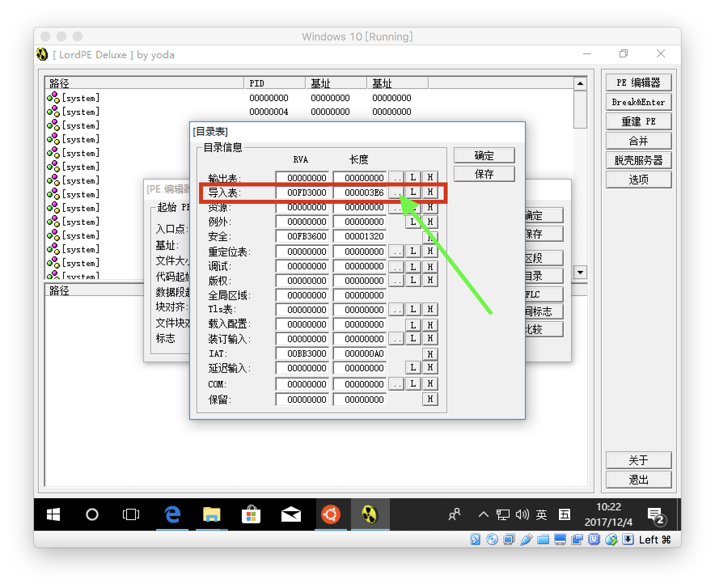Open Ubuntu app on taskbar
Image resolution: width=715 pixels, height=588 pixels.
click(330, 514)
